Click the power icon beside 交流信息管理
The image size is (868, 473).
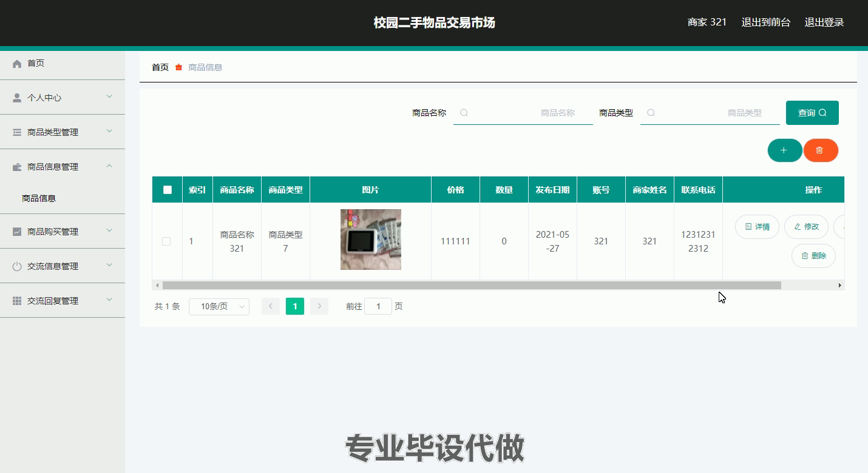[x=17, y=266]
